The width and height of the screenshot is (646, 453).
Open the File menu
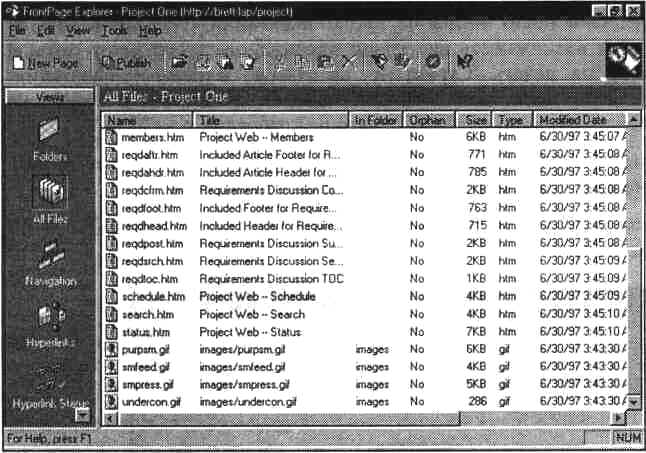coord(17,30)
